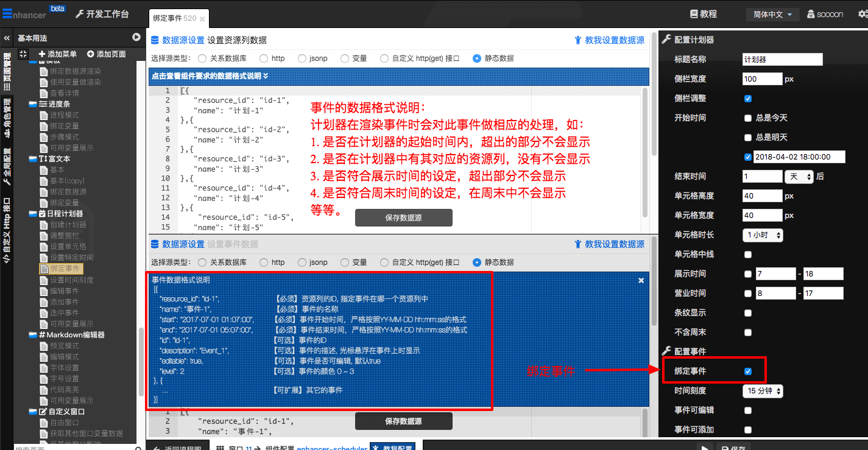Click the 教程 book icon in header
868x450 pixels.
[694, 14]
